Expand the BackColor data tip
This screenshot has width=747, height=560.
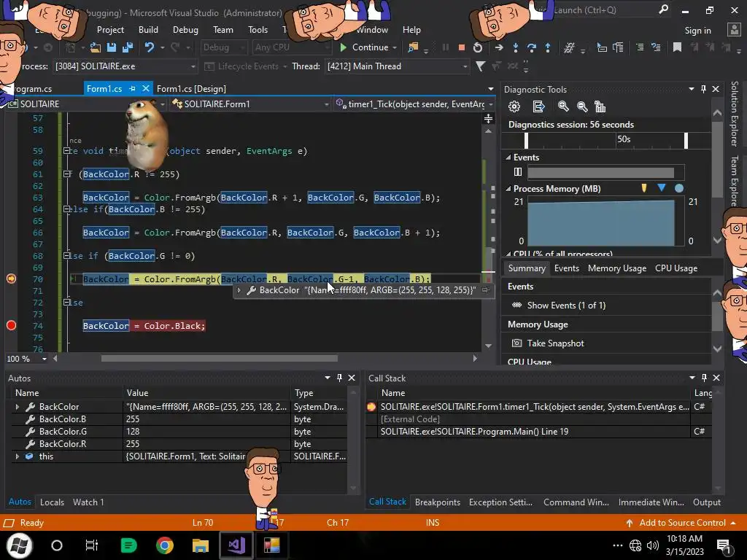[x=239, y=290]
